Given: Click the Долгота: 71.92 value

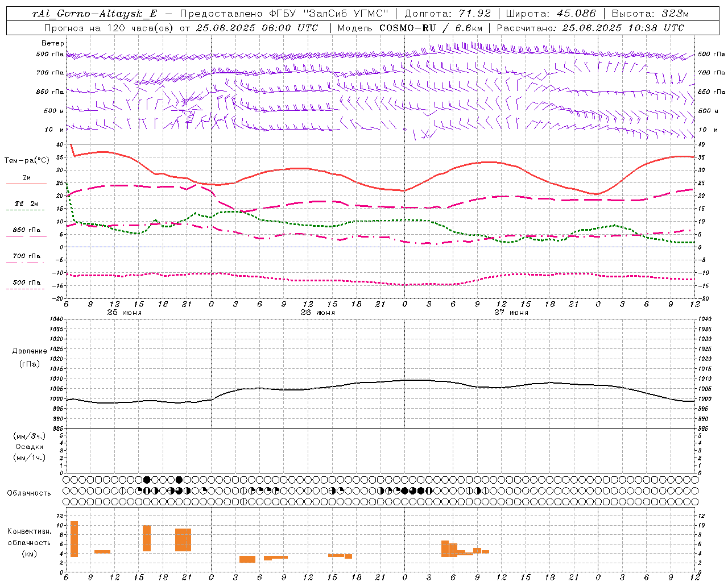Looking at the screenshot, I should 448,14.
